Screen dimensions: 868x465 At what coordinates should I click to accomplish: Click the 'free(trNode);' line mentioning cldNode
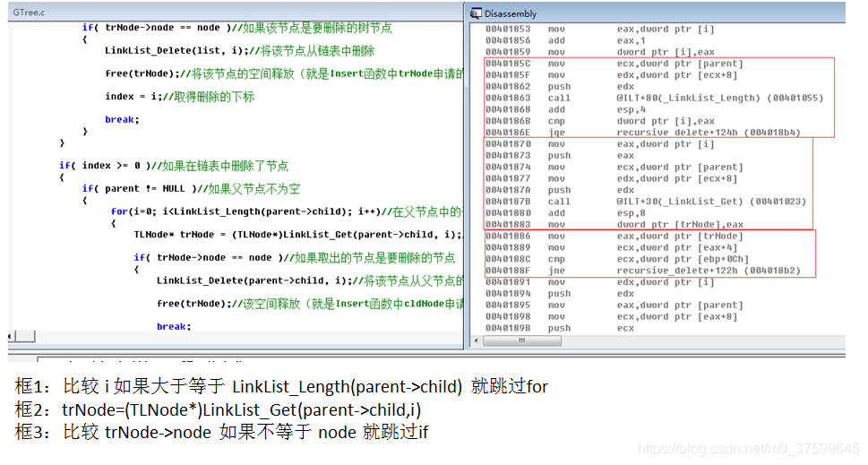point(310,304)
